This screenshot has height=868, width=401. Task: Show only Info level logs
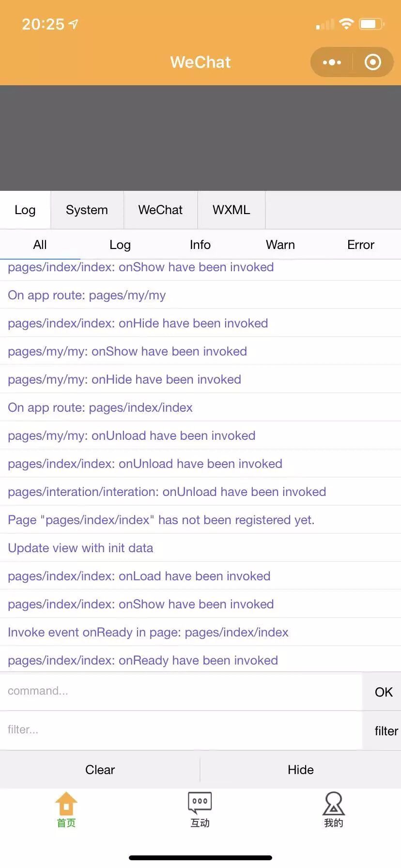[200, 245]
